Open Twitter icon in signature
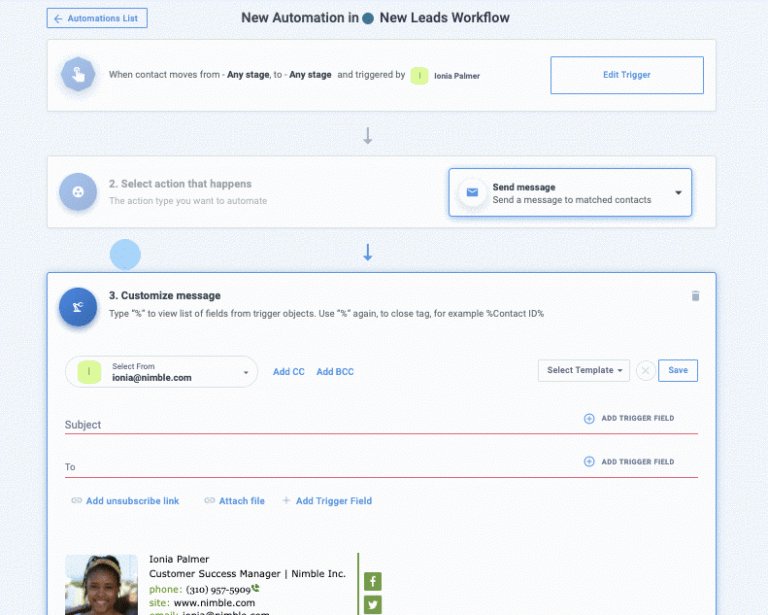 (x=372, y=604)
